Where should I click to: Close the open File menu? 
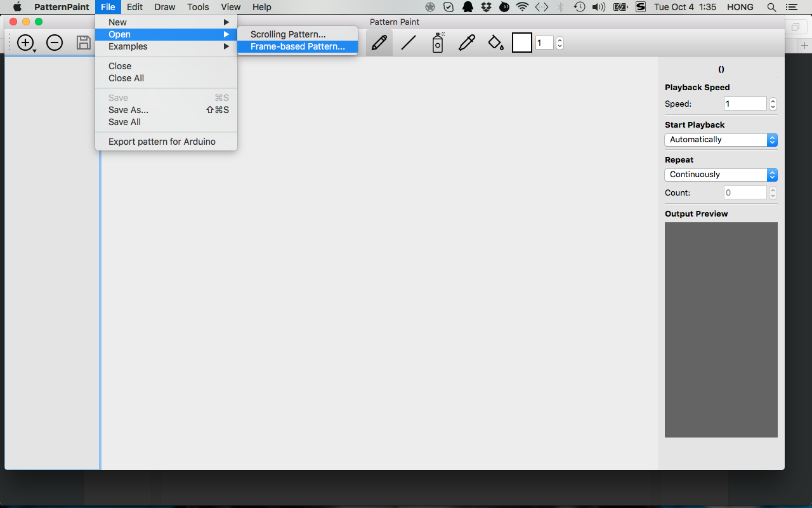108,7
